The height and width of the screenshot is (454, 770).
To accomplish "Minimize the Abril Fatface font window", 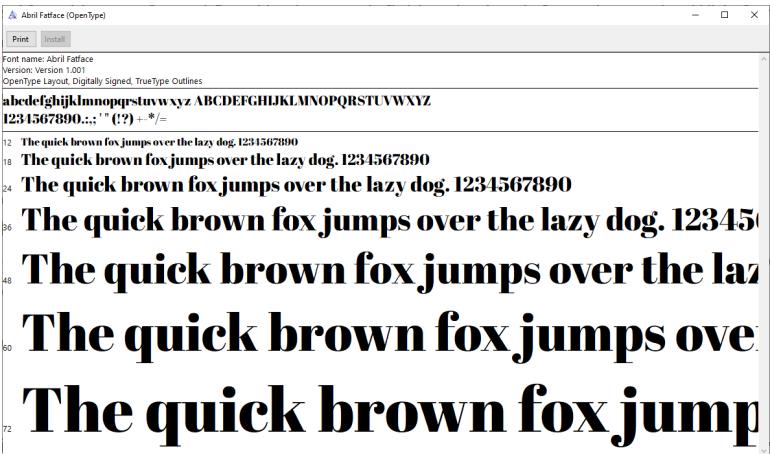I will pyautogui.click(x=695, y=15).
